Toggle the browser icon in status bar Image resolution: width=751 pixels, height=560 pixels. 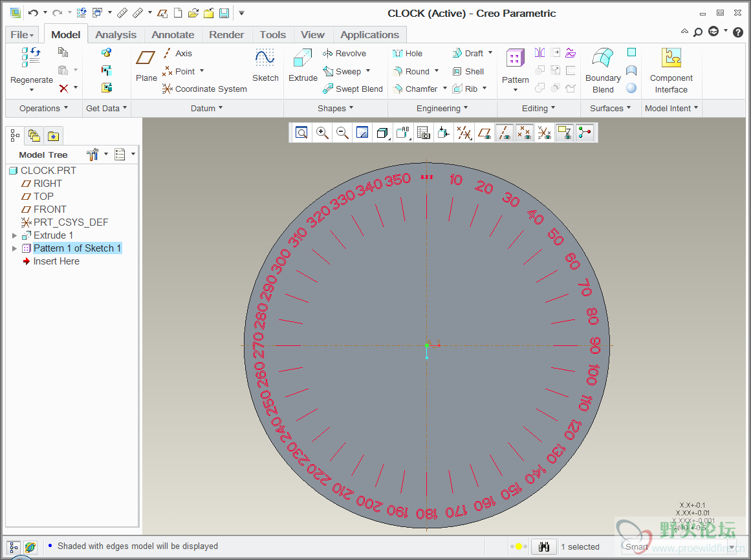click(x=30, y=546)
